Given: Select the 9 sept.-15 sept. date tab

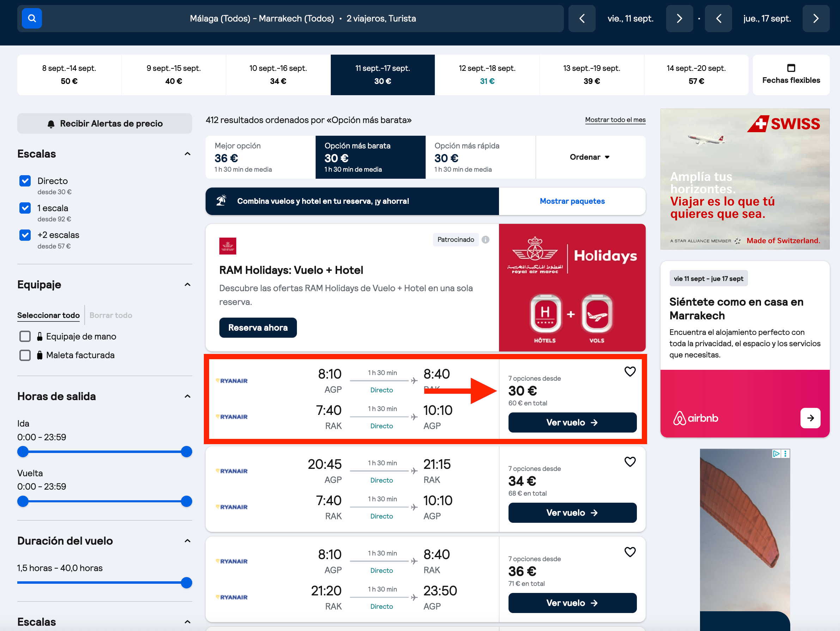Looking at the screenshot, I should (x=174, y=75).
